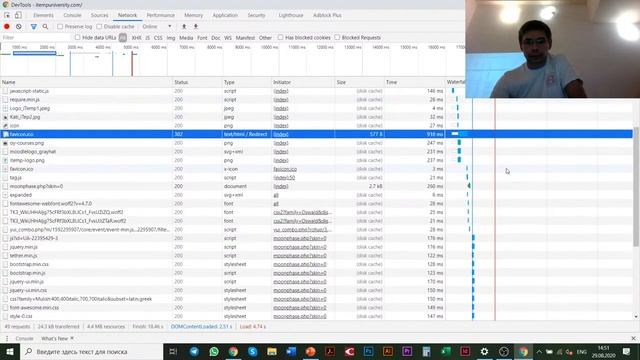Open the (index):50 initiator link for tag.js
640x360 pixels.
(284, 178)
